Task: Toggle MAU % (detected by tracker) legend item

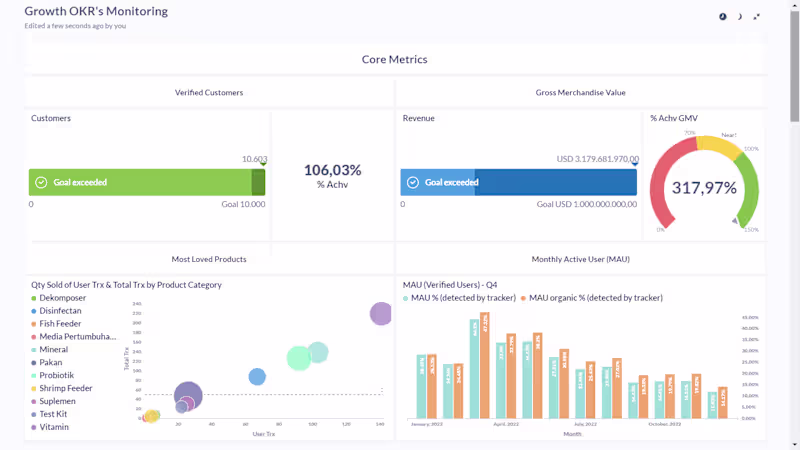Action: coord(459,298)
